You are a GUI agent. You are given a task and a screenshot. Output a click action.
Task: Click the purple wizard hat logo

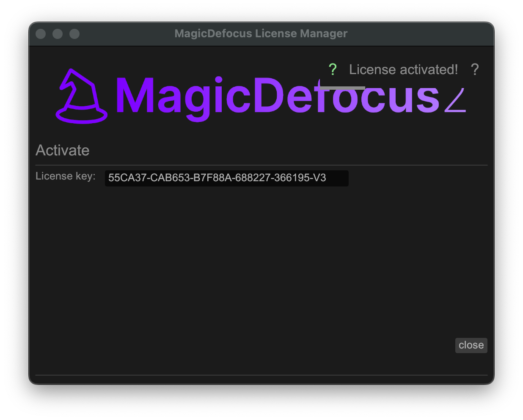(81, 97)
